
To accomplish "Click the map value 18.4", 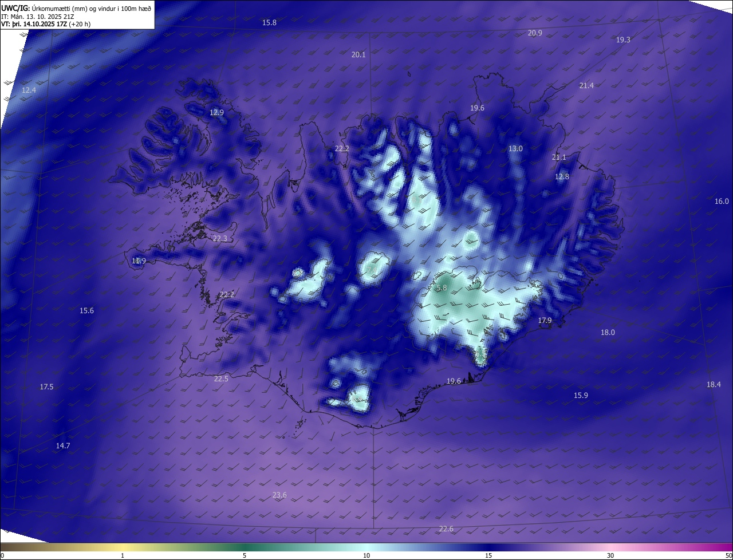I will coord(714,384).
